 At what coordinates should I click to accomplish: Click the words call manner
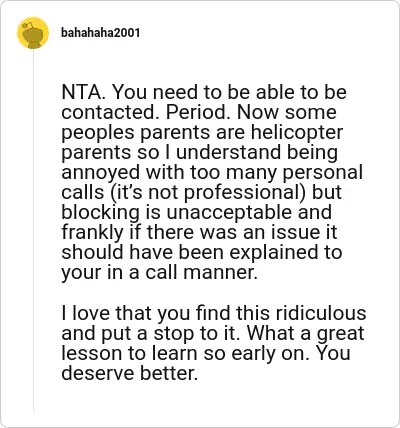pyautogui.click(x=201, y=272)
